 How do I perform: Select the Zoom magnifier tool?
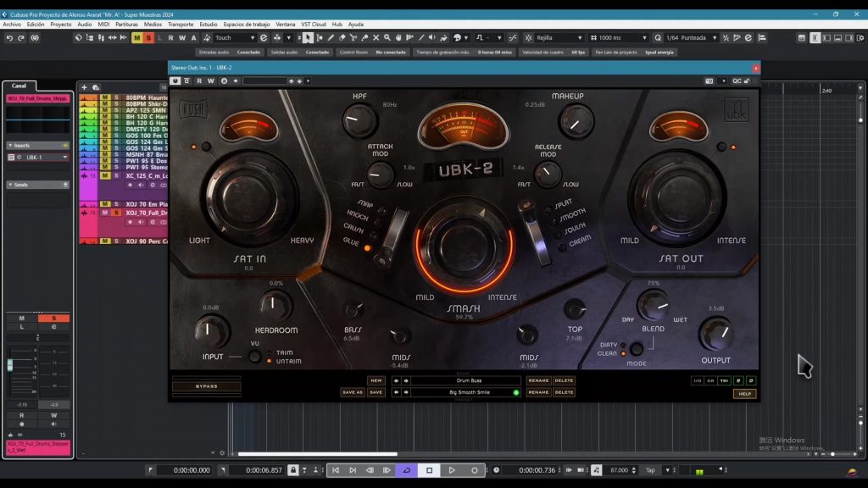click(387, 37)
